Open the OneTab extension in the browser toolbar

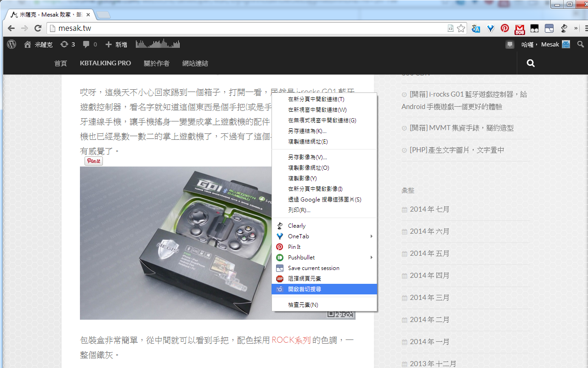[491, 29]
